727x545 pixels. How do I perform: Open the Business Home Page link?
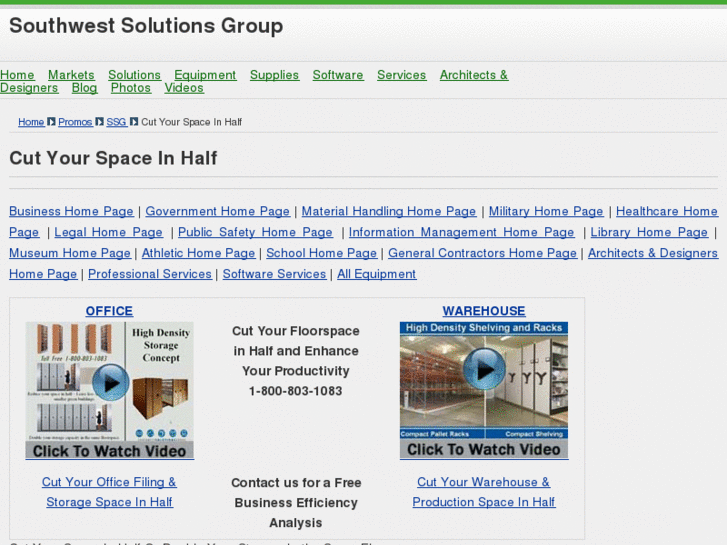click(x=71, y=212)
